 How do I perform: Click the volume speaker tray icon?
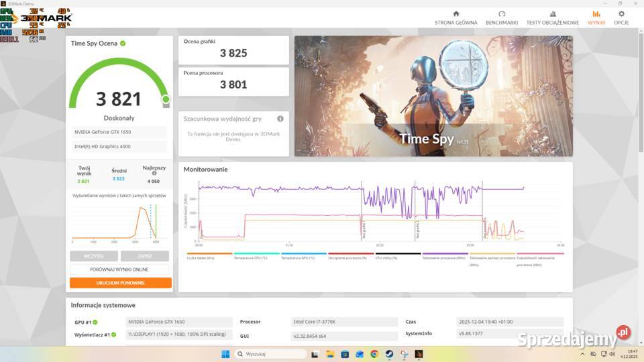coord(612,354)
